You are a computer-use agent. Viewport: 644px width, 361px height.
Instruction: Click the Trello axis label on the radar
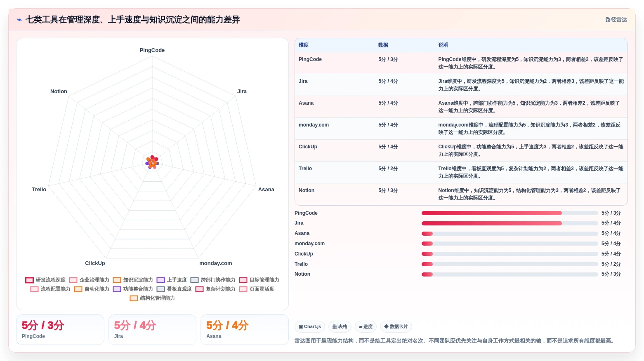coord(39,190)
